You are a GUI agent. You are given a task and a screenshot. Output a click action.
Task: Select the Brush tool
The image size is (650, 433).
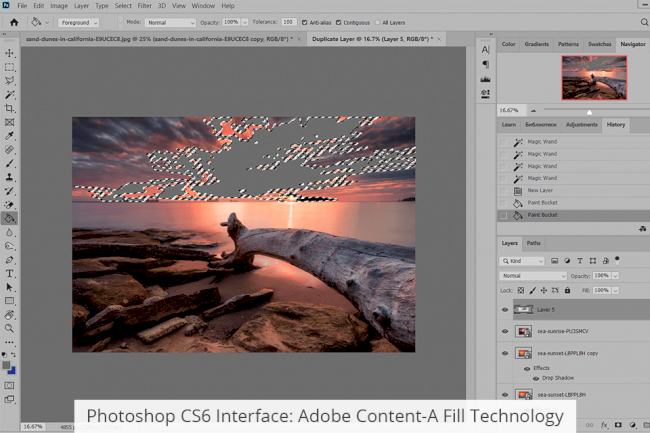(x=9, y=163)
